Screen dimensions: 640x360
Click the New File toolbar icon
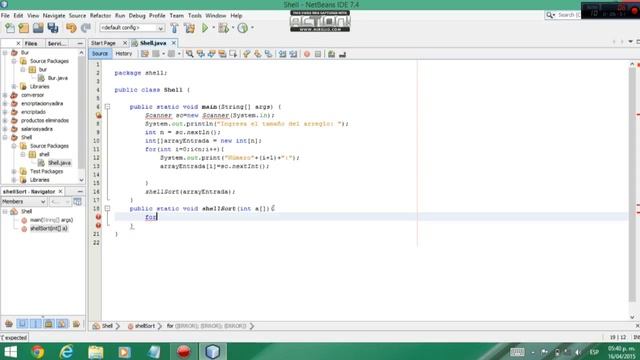tap(10, 28)
